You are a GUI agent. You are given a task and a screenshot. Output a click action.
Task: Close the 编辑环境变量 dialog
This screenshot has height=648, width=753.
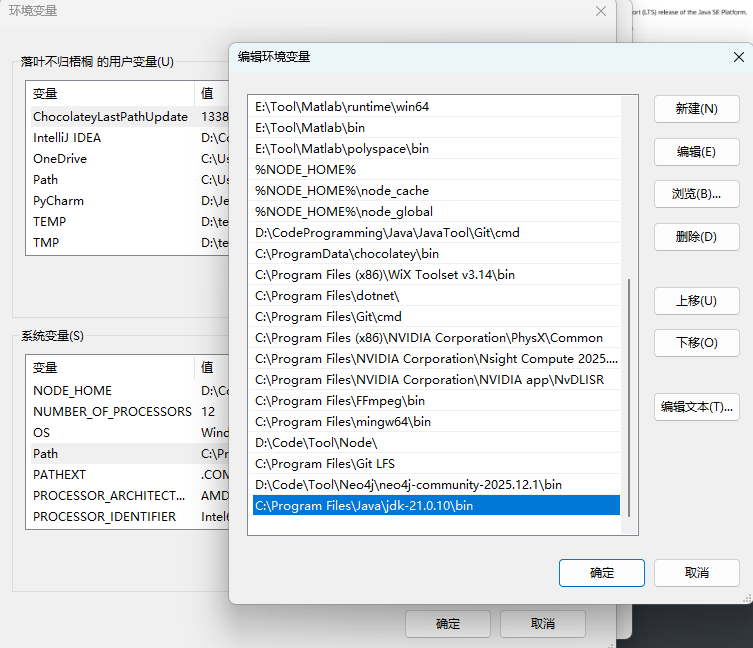coord(735,57)
